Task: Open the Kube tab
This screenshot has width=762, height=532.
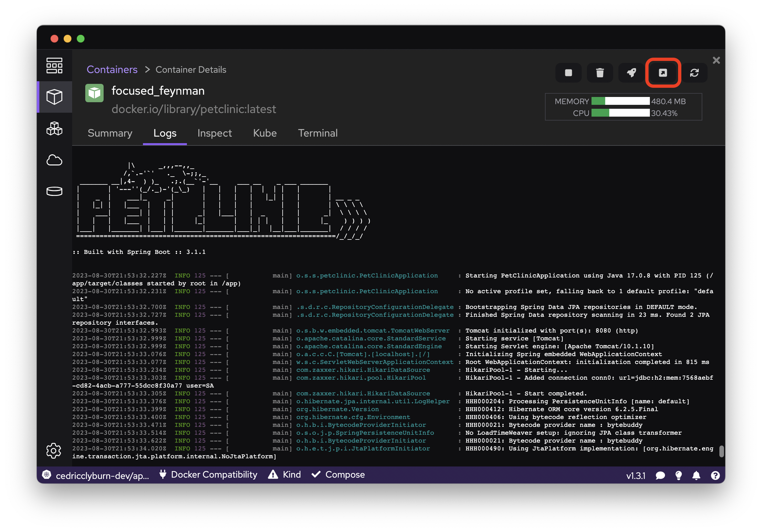Action: (x=265, y=133)
